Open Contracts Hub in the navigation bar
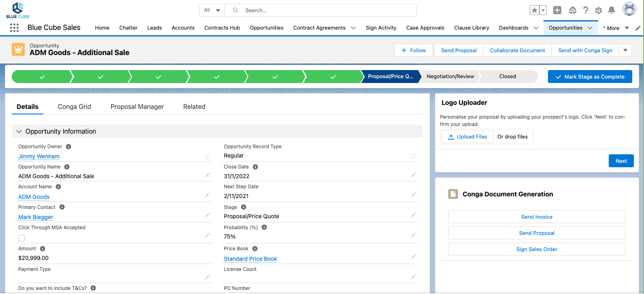Viewport: 644px width, 294px height. tap(222, 28)
